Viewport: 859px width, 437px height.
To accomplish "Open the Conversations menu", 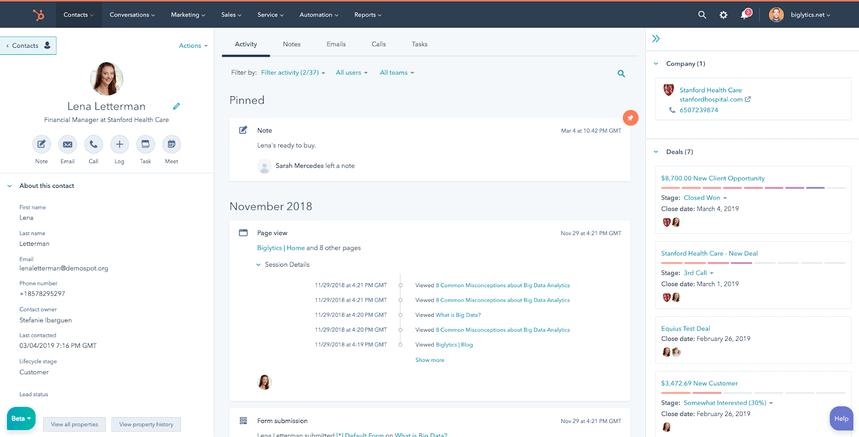I will (132, 15).
